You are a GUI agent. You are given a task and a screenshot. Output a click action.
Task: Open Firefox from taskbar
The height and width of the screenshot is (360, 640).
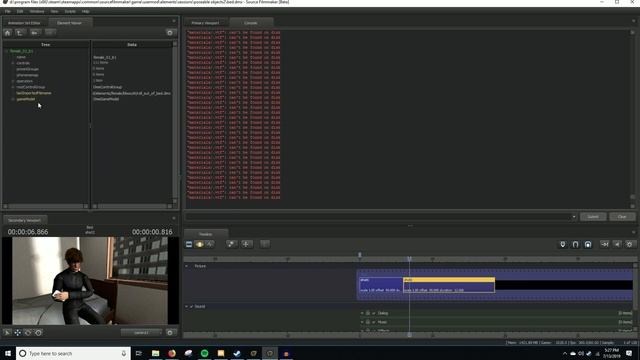[172, 353]
